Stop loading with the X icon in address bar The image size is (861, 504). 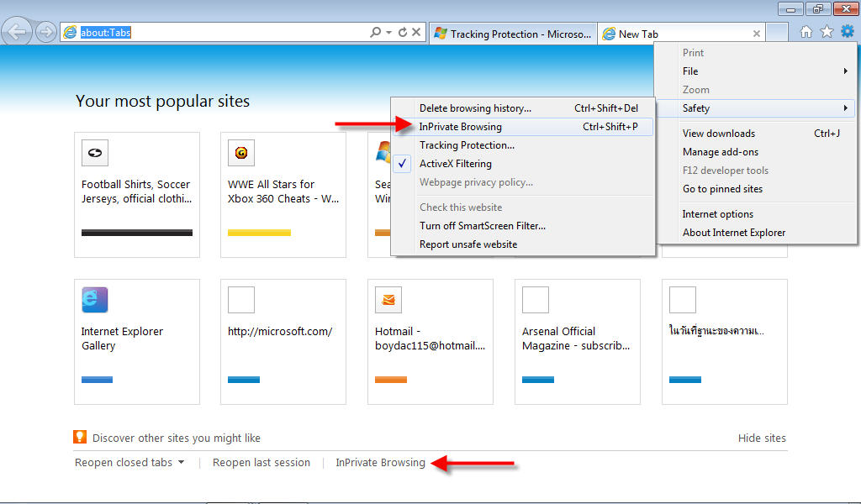pos(416,33)
